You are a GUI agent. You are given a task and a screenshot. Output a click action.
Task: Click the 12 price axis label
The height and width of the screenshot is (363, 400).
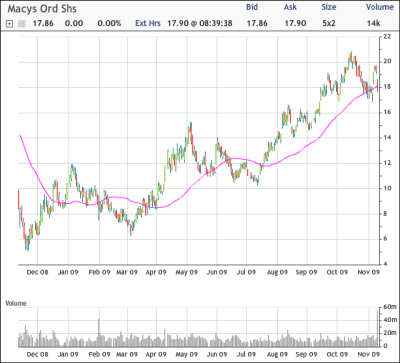387,163
